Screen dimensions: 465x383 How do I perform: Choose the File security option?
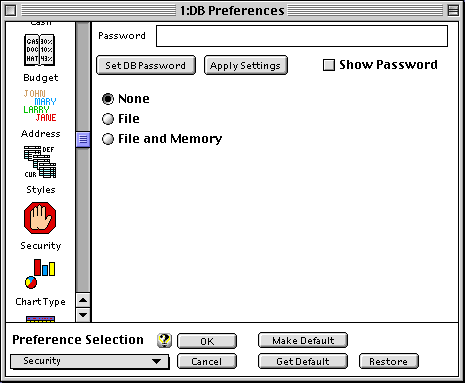coord(108,119)
